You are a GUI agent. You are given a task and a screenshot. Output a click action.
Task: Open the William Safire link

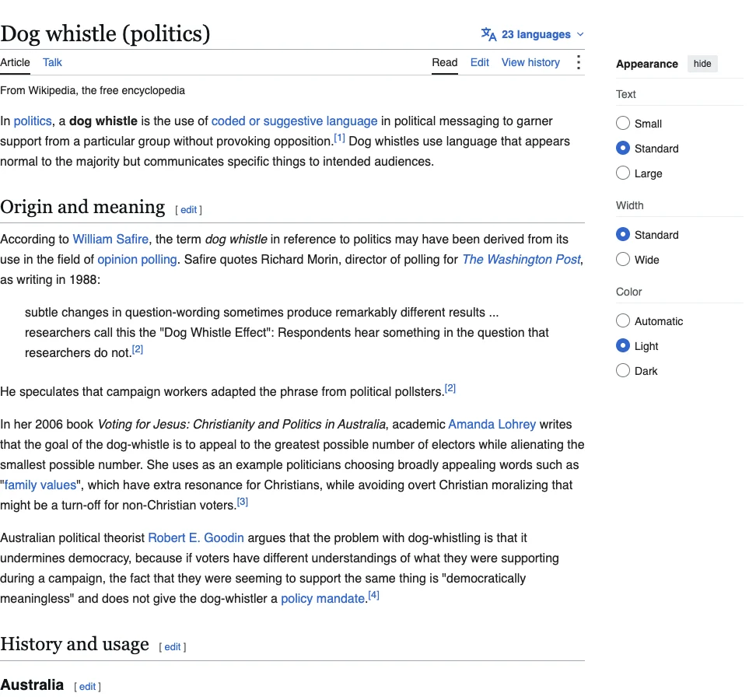110,239
